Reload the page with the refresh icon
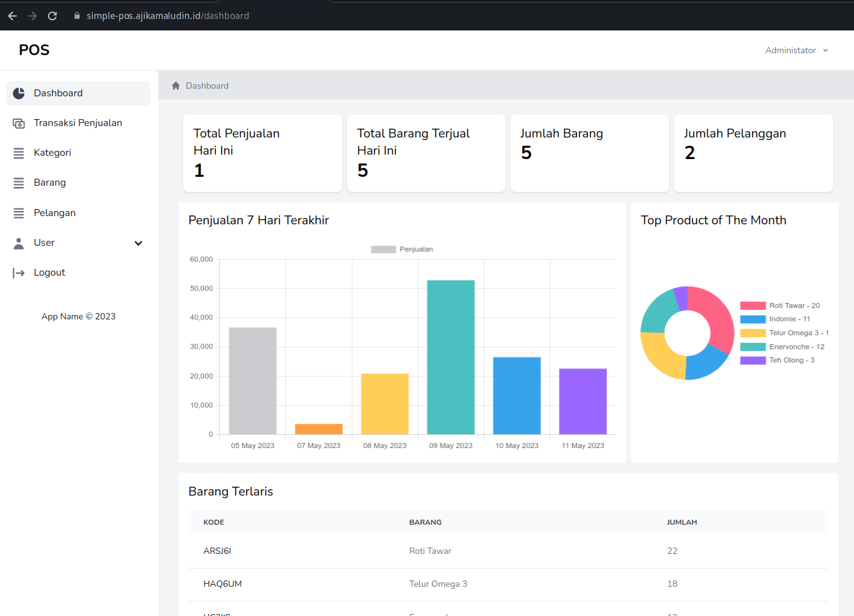This screenshot has width=854, height=616. 53,16
